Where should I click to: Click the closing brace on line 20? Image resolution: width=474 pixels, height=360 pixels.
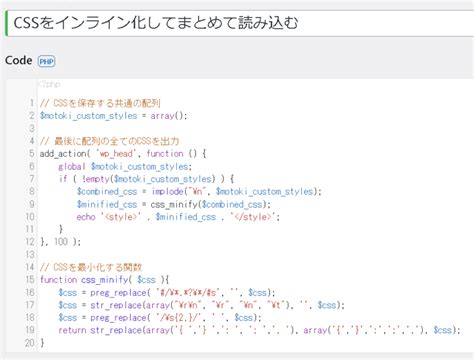42,342
